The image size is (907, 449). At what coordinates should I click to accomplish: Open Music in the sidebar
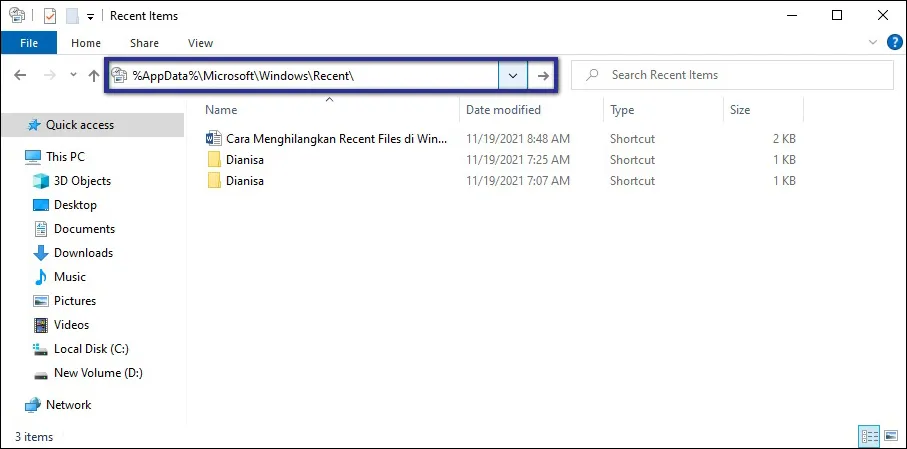pos(70,277)
